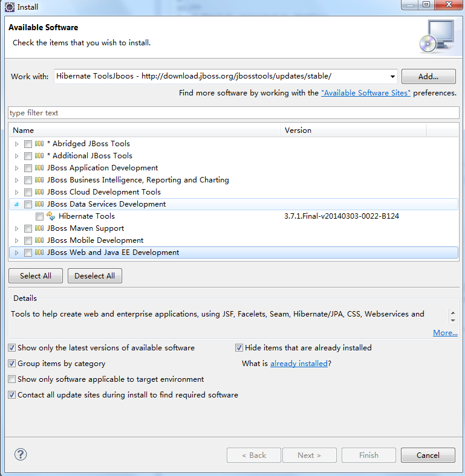465x476 pixels.
Task: Check the JBoss Mobile Development checkbox
Action: [x=28, y=241]
